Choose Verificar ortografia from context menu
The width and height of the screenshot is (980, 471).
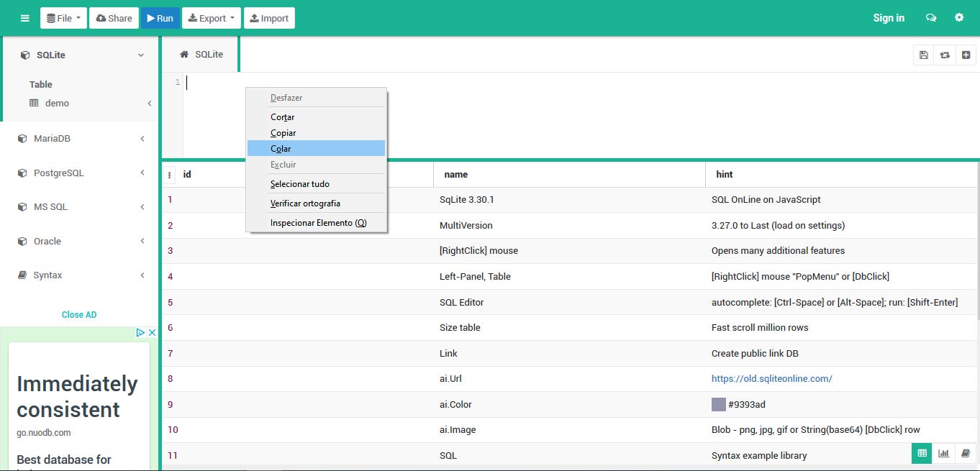pos(316,204)
